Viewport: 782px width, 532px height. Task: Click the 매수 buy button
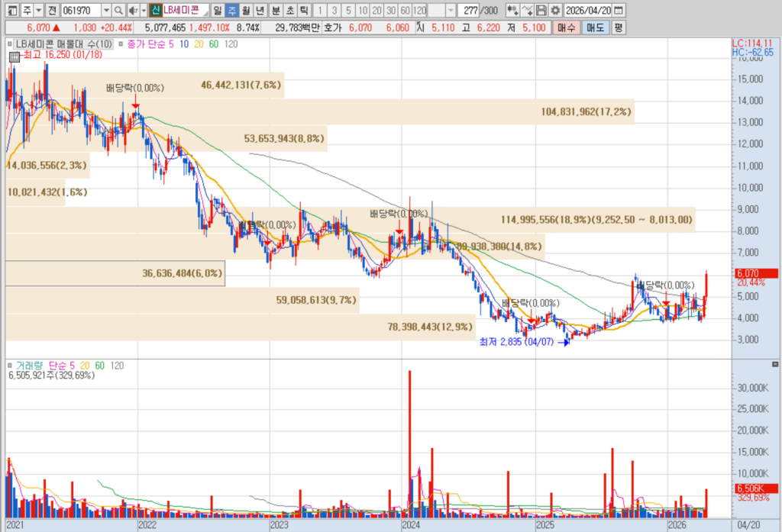click(x=566, y=27)
